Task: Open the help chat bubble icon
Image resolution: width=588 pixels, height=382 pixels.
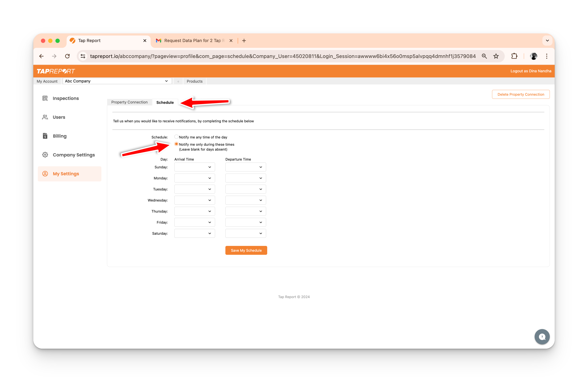Action: pos(542,337)
